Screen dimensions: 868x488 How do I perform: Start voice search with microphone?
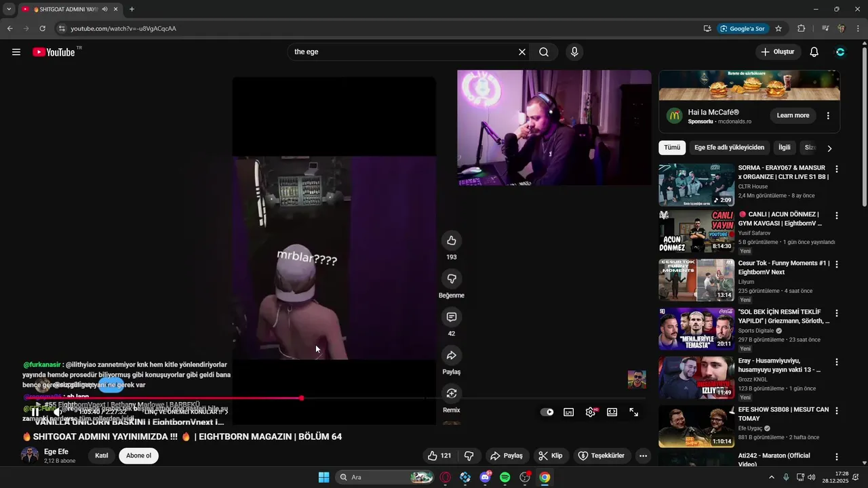[x=574, y=52]
